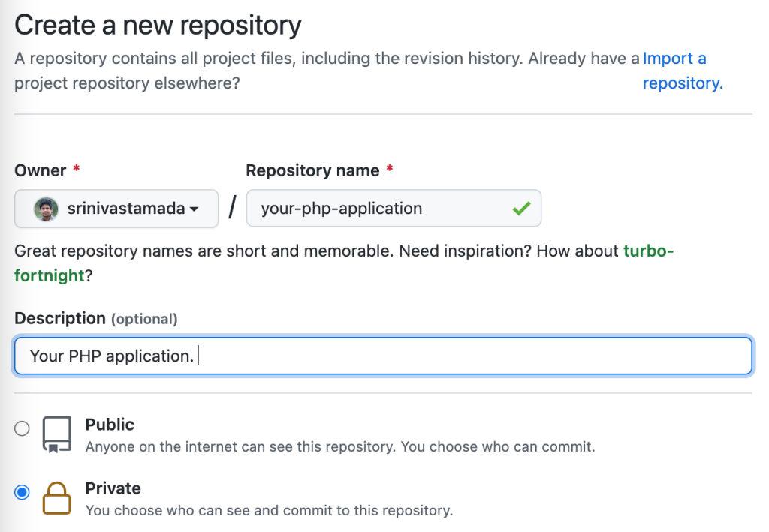
Task: Choose the Public option label
Action: (110, 425)
